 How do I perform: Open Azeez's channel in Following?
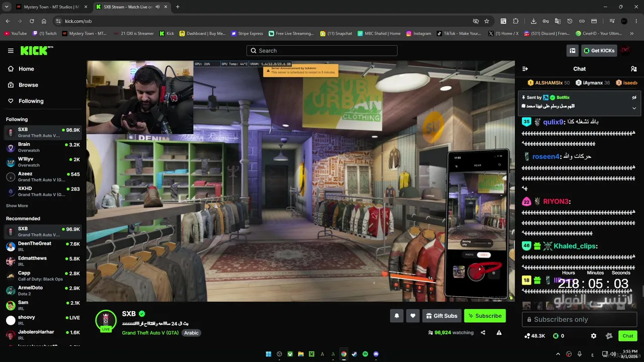coord(43,176)
